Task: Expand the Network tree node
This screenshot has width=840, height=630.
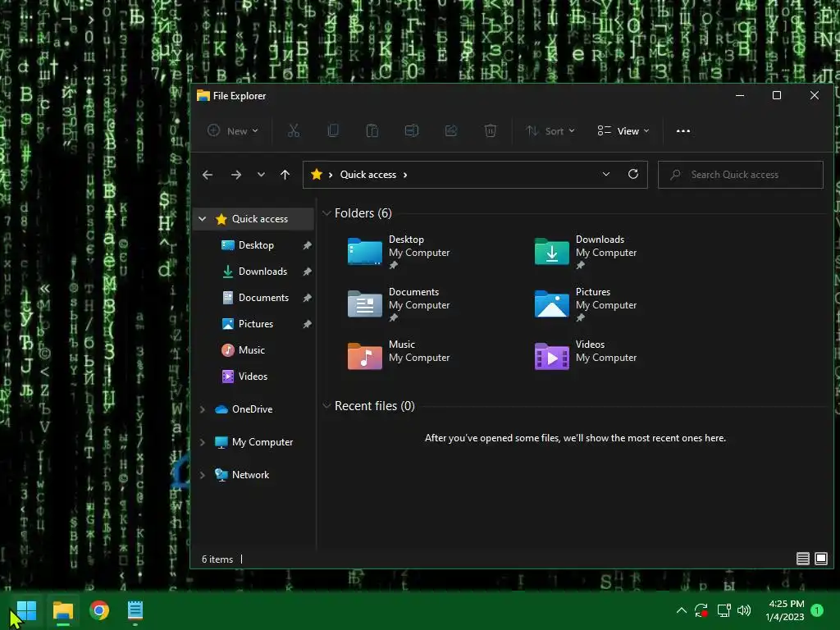Action: pyautogui.click(x=203, y=475)
